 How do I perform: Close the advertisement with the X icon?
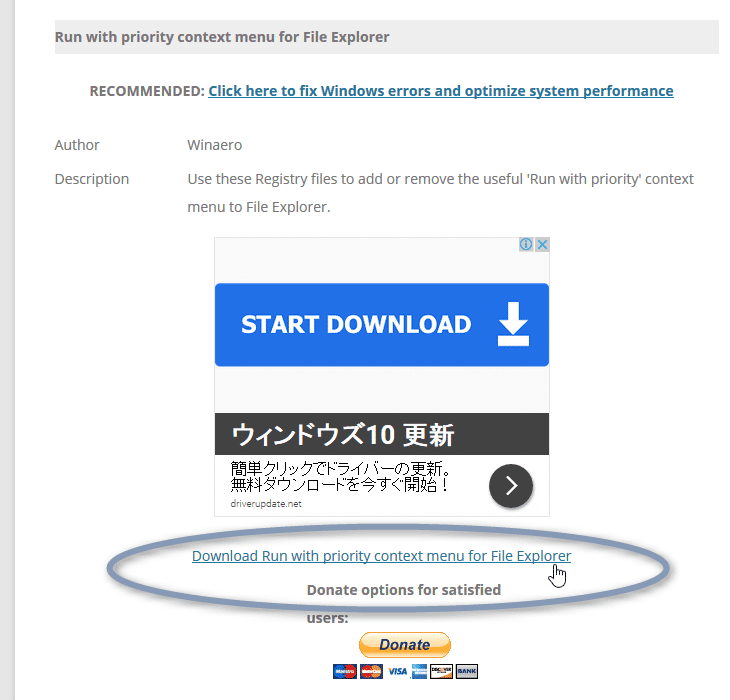[x=542, y=244]
